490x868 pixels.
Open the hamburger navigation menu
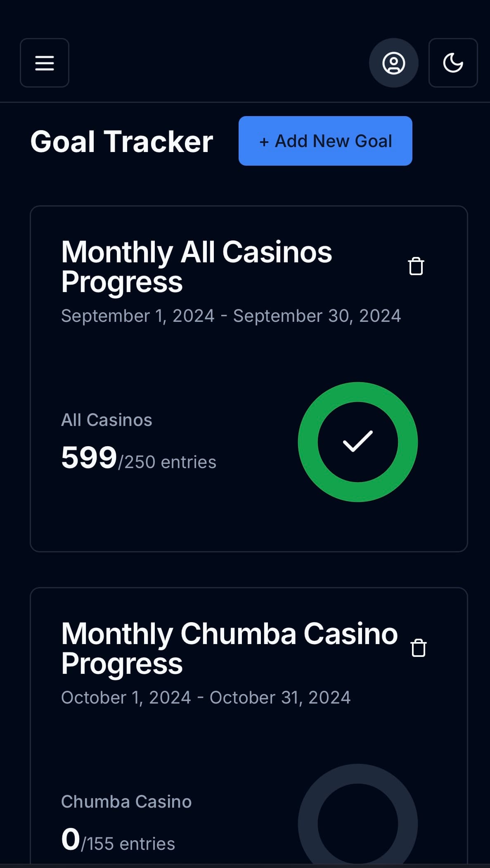tap(45, 63)
